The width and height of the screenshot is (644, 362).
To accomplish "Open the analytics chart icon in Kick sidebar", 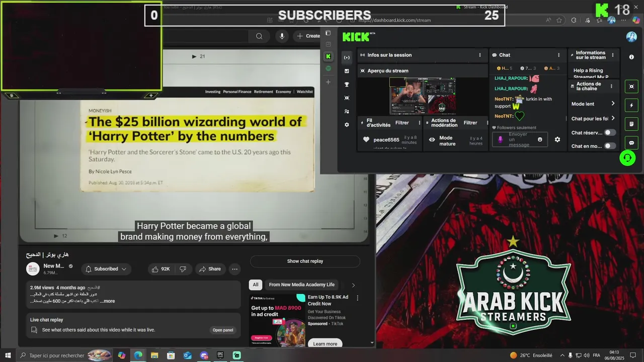I will tap(347, 71).
